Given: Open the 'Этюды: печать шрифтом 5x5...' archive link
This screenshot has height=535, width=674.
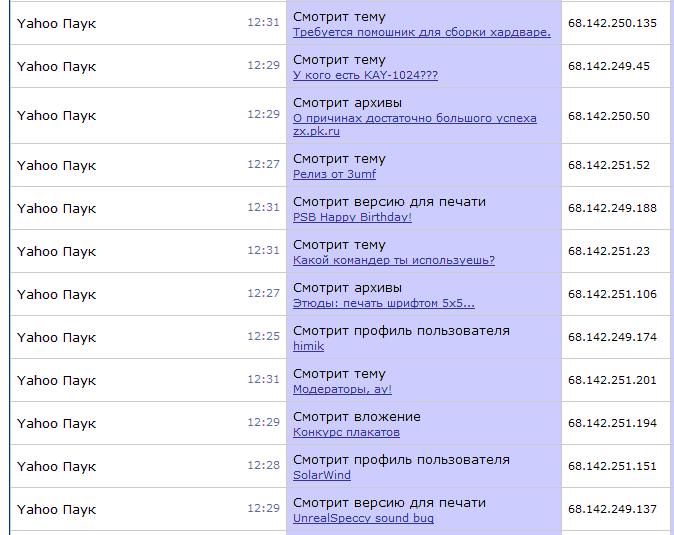Looking at the screenshot, I should pyautogui.click(x=383, y=303).
